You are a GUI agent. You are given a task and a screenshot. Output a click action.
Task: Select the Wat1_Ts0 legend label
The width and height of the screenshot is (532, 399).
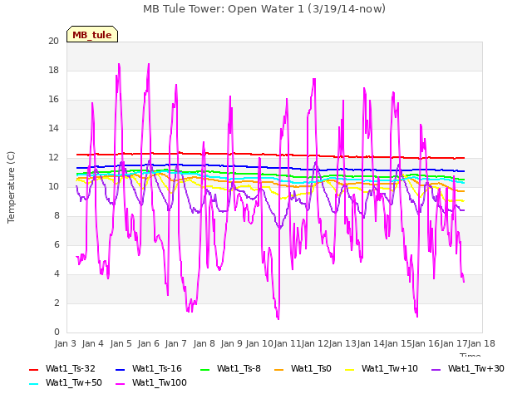pos(311,368)
